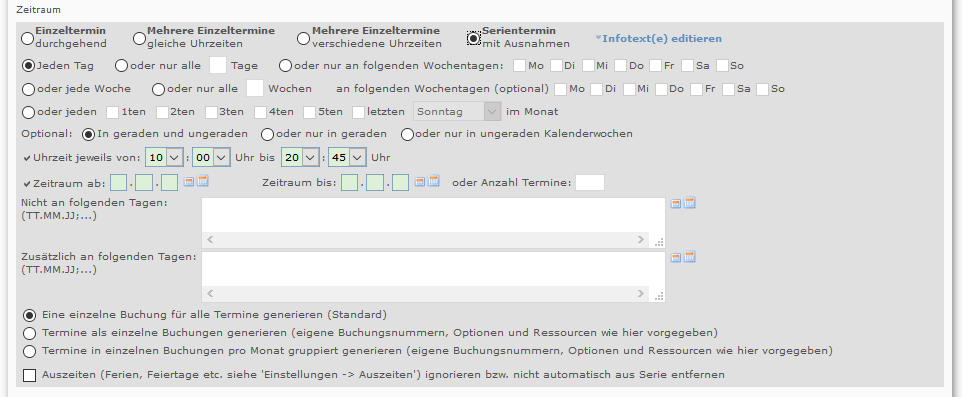This screenshot has height=397, width=962.
Task: Select 'Eine einzelne Buchung für alle Termine generieren'
Action: coord(29,315)
